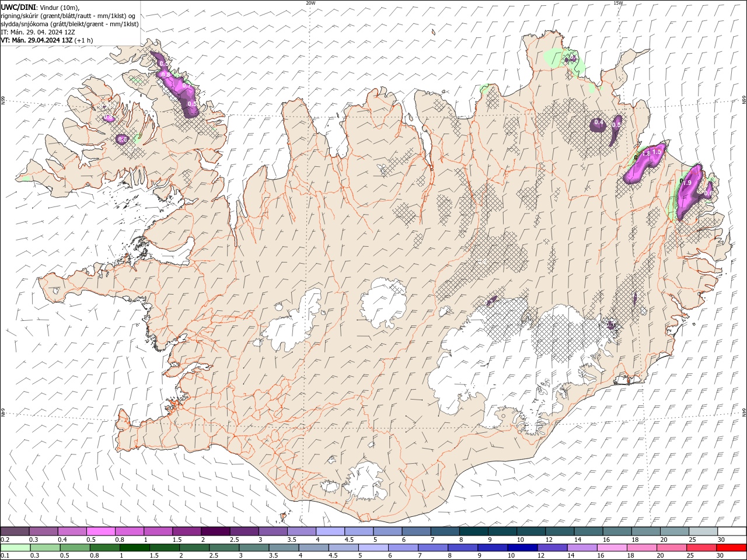The width and height of the screenshot is (747, 560).
Task: Click the darkest green swatch labeled 1, bottom row
Action: click(x=135, y=547)
